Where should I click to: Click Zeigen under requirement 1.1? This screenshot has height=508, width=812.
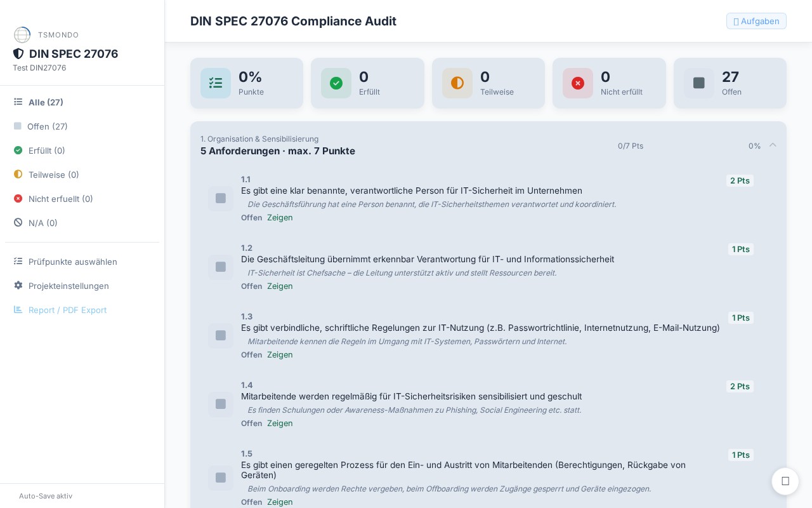tap(280, 218)
